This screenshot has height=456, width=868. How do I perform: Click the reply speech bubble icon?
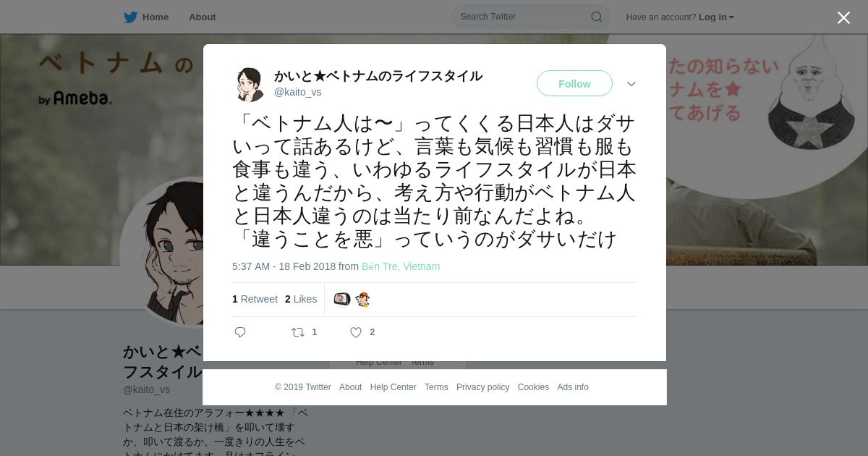(240, 332)
